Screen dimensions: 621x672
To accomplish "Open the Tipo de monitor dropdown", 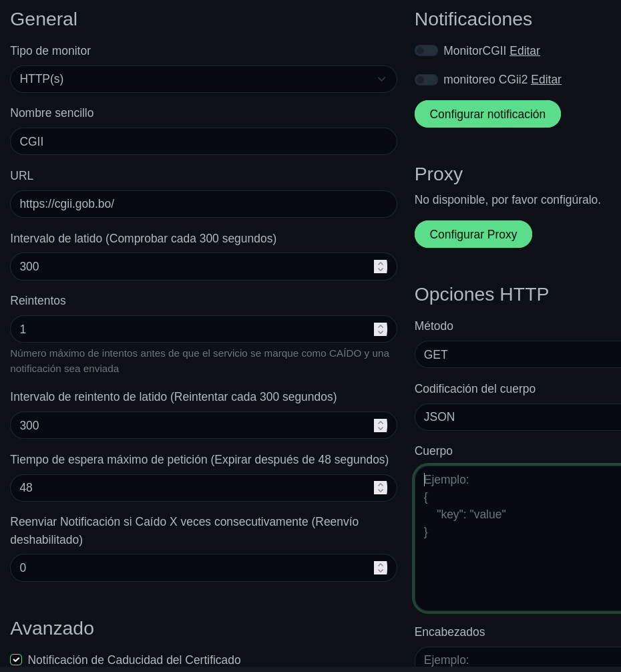I will pos(203,79).
